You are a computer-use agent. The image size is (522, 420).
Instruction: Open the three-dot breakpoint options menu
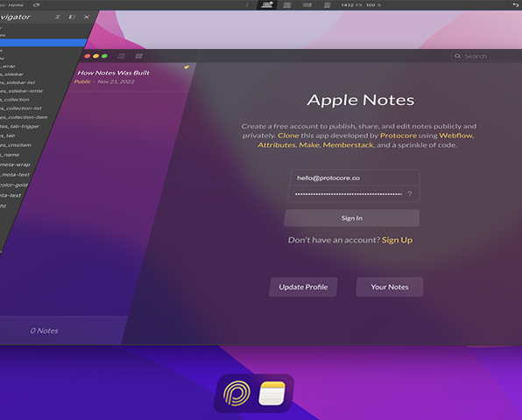click(247, 5)
